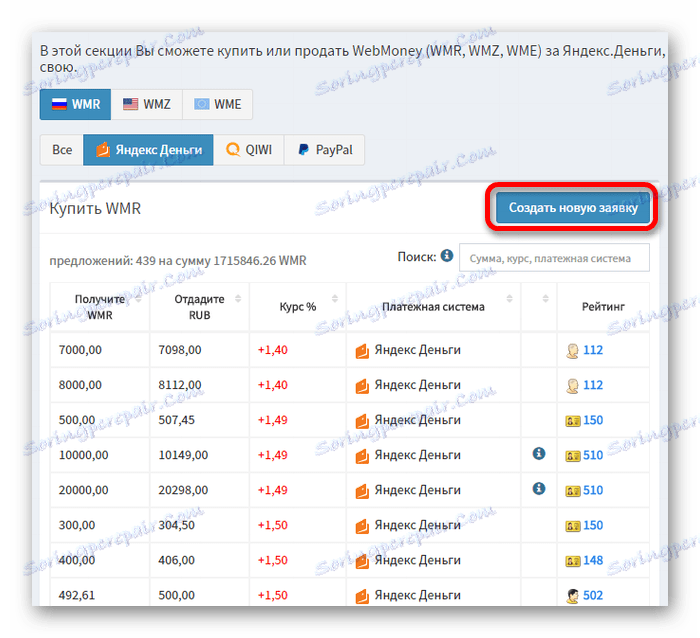
Task: Click Яндекс wallet icon in 304,50 row
Action: (362, 526)
